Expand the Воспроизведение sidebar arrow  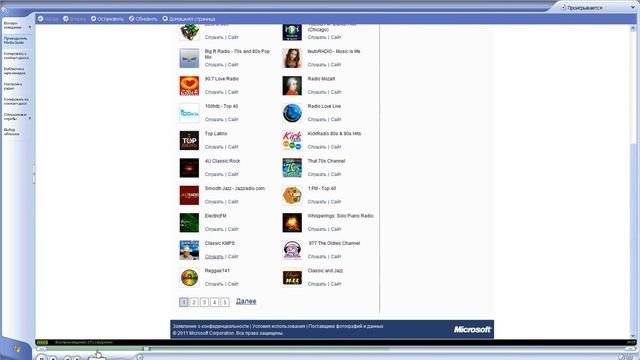[30, 27]
